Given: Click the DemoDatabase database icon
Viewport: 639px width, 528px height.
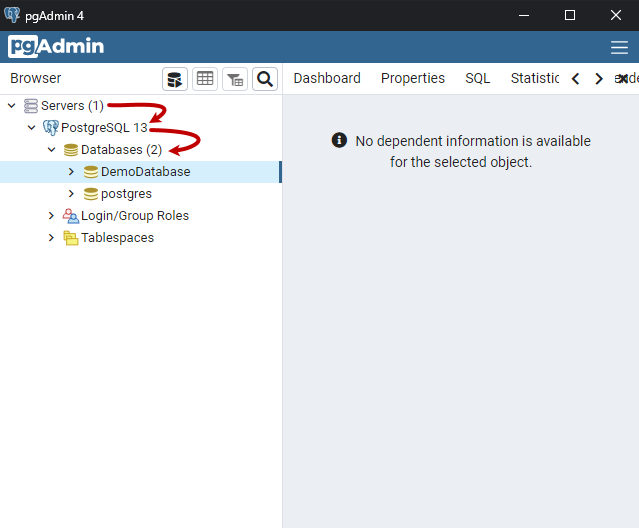Looking at the screenshot, I should (90, 172).
